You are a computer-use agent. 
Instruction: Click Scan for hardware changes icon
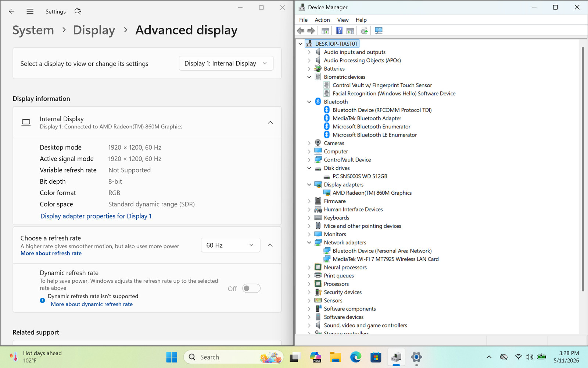click(x=379, y=31)
